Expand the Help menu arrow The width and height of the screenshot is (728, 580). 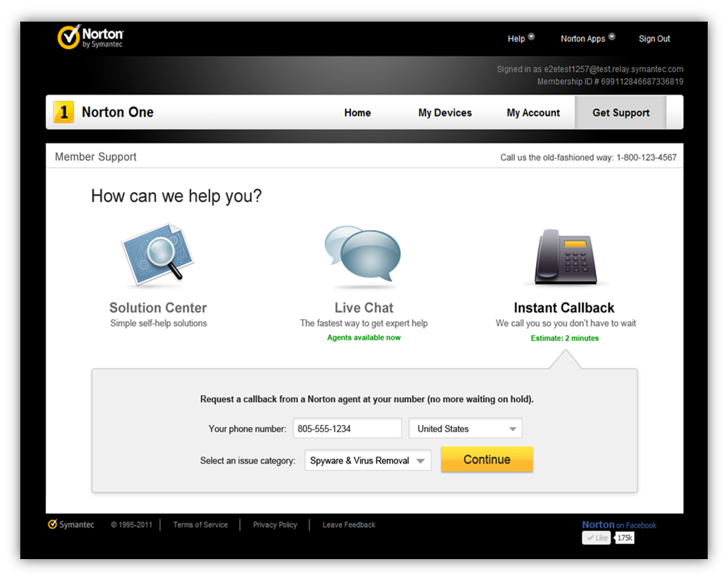[x=531, y=37]
